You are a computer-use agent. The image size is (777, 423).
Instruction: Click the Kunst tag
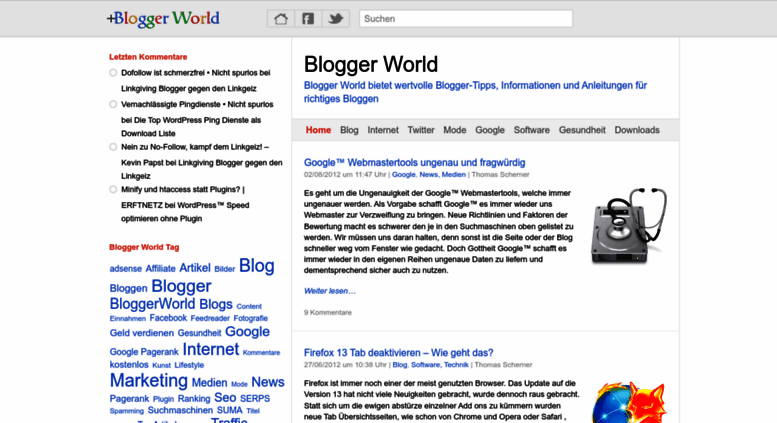[x=162, y=366]
